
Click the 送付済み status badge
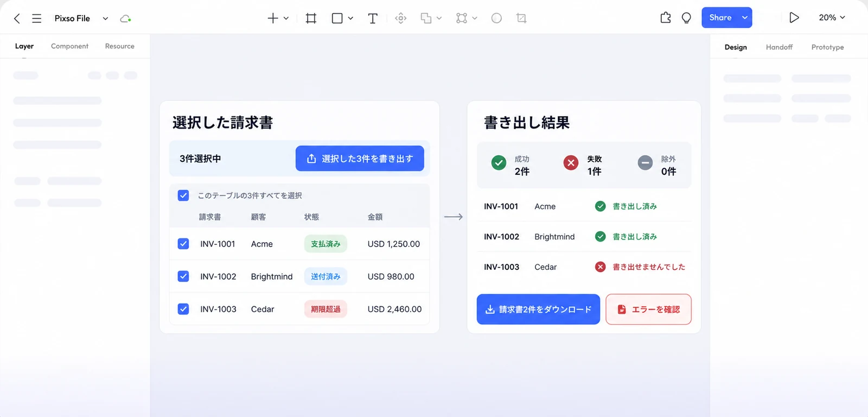pos(325,276)
